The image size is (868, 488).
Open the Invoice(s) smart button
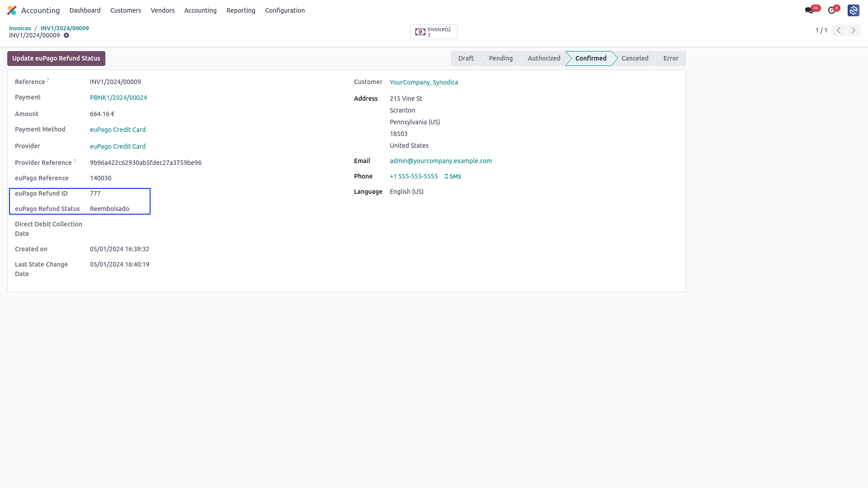coord(434,32)
